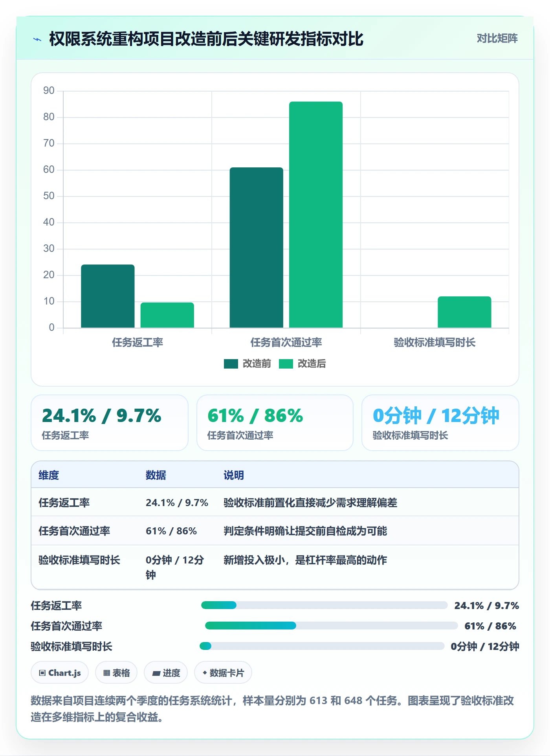Click the 改造前 bar for 任务返工率
Screen dimensions: 550x756
(108, 296)
